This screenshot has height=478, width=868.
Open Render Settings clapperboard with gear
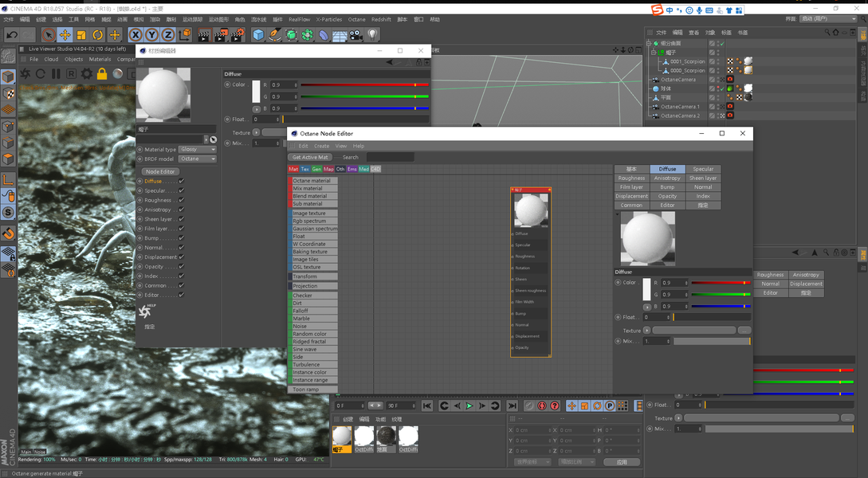[238, 35]
